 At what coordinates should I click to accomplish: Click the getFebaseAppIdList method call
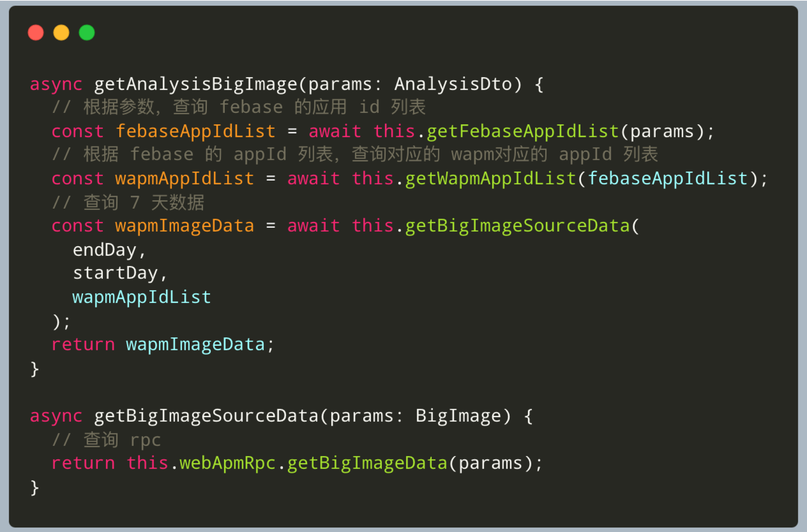tap(523, 131)
